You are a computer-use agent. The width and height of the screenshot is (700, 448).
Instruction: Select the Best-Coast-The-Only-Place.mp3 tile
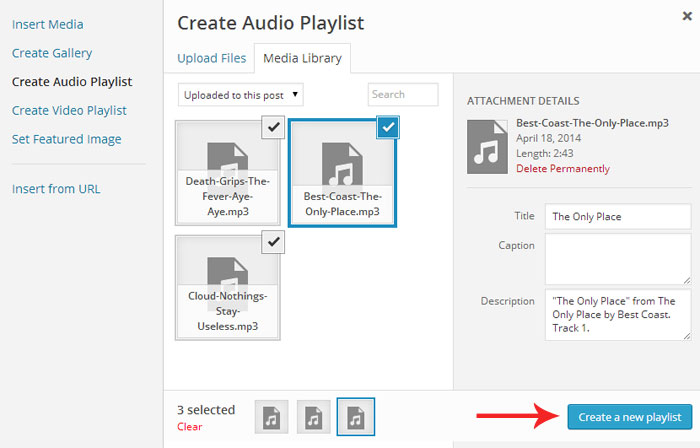342,173
